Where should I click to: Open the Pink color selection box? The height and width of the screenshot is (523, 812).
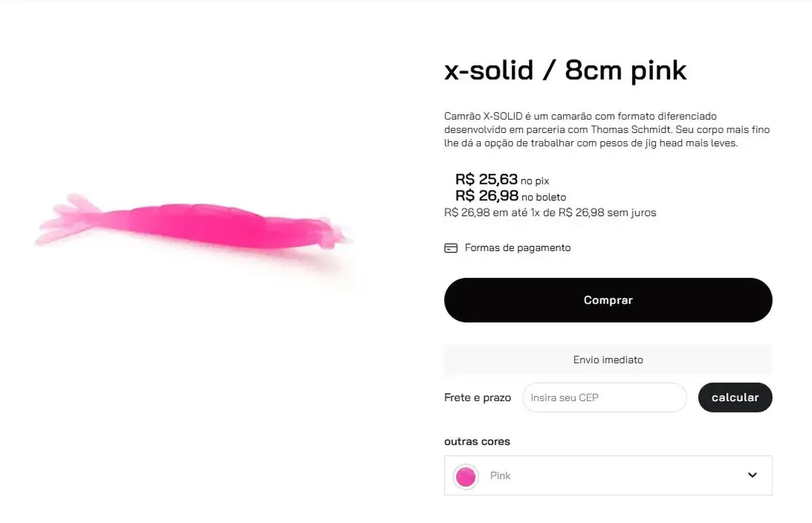pos(607,476)
